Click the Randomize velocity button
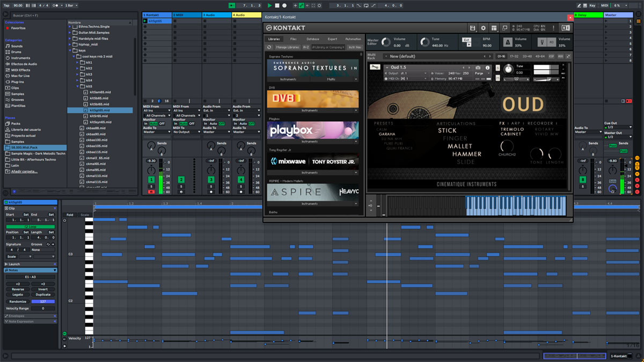Image resolution: width=644 pixels, height=362 pixels. (18, 301)
